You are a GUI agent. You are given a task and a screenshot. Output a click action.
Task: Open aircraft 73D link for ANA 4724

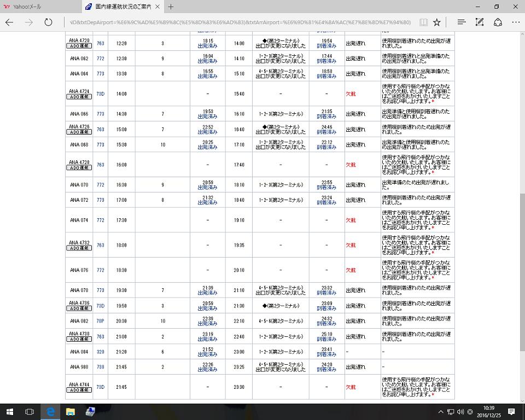click(101, 94)
